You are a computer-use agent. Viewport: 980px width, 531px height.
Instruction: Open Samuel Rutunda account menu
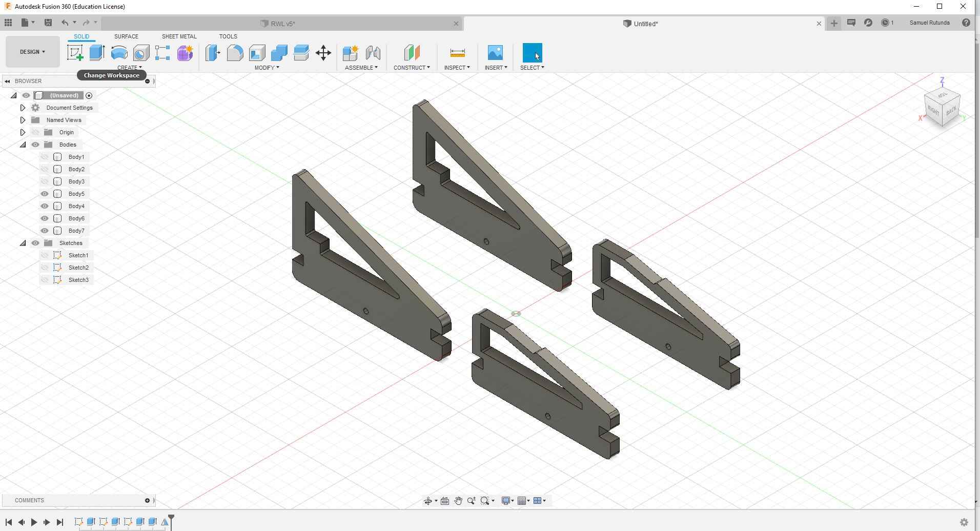(929, 23)
